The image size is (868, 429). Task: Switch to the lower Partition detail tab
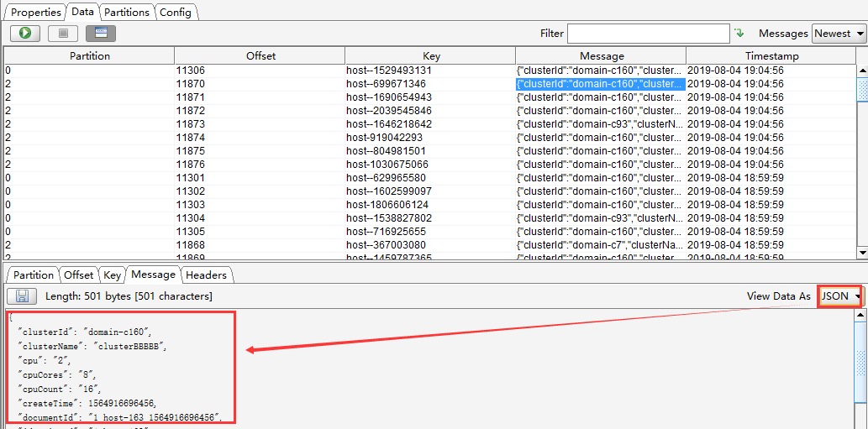(x=34, y=275)
